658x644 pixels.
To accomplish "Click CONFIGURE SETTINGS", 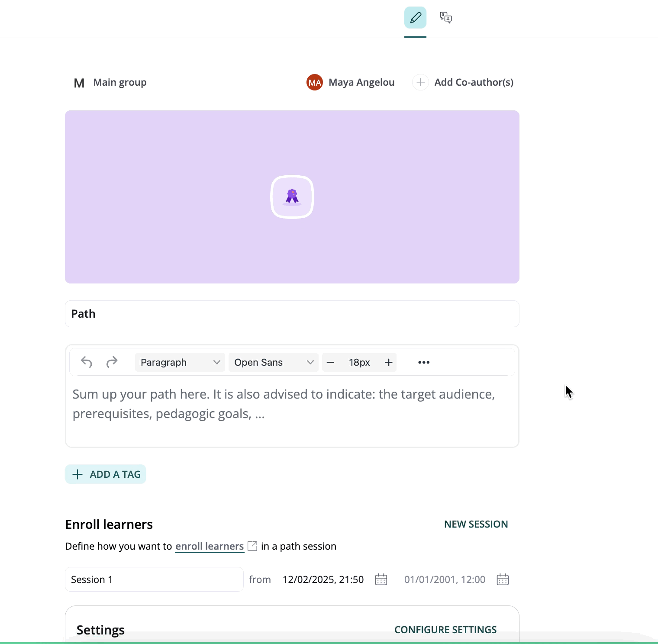I will (x=445, y=630).
